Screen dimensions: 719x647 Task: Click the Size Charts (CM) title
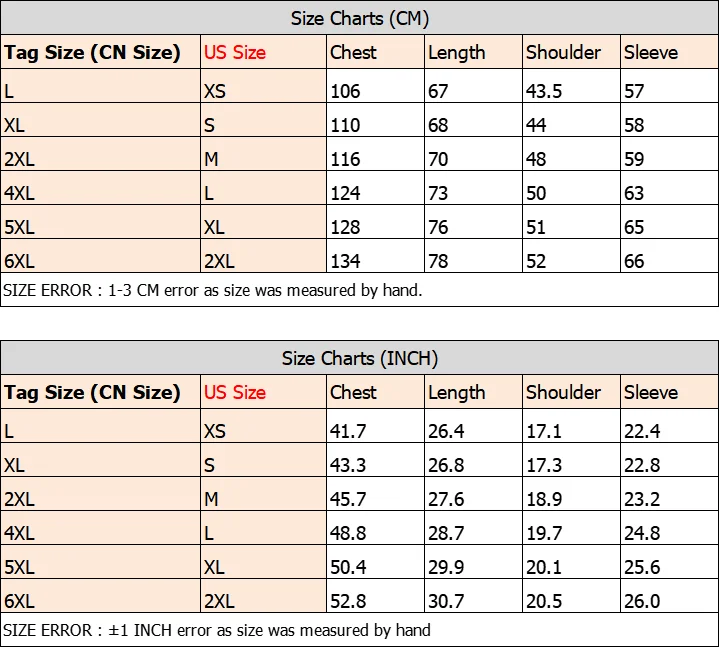pos(360,18)
